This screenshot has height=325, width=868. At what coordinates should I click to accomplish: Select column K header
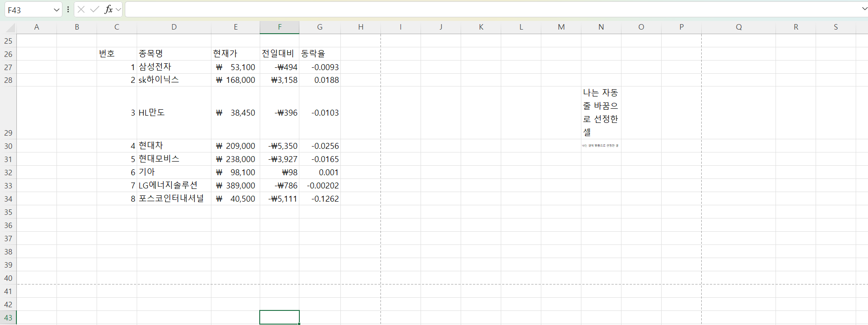pos(481,27)
